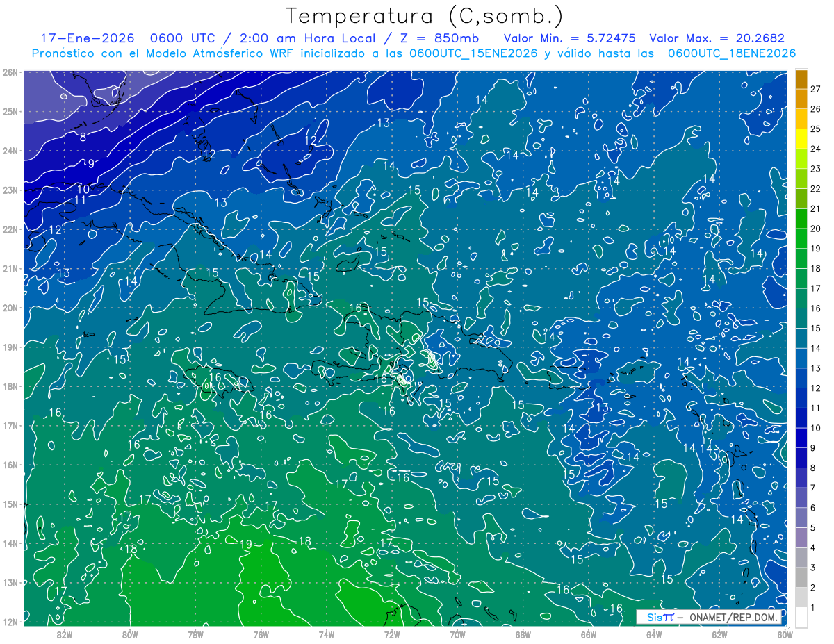The image size is (834, 644).
Task: Click the 12N latitude axis label
Action: [x=10, y=622]
